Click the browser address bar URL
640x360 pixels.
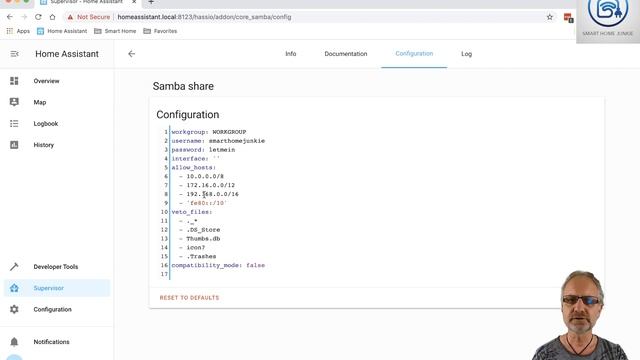pos(204,17)
